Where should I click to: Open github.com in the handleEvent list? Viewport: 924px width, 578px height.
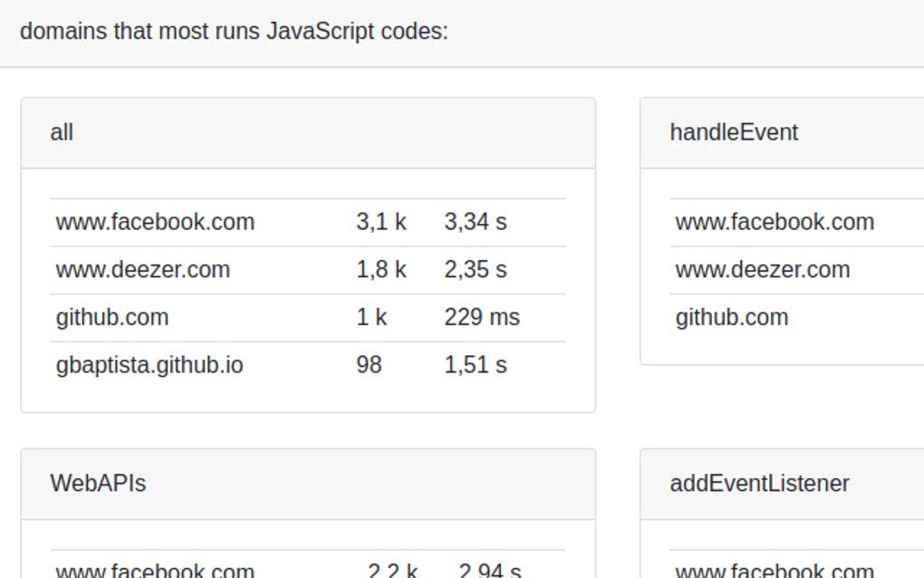731,317
